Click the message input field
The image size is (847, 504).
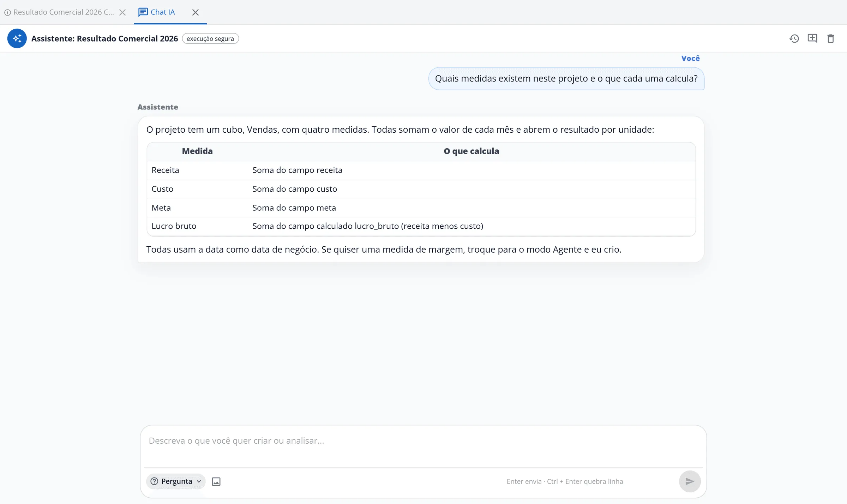[423, 446]
